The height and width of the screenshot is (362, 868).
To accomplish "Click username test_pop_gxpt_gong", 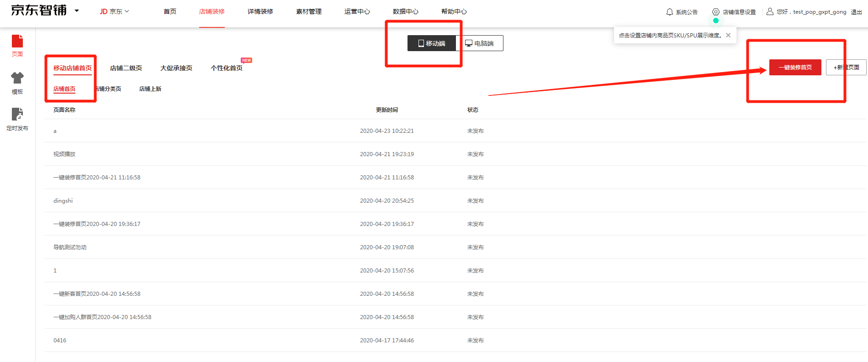I will coord(820,12).
